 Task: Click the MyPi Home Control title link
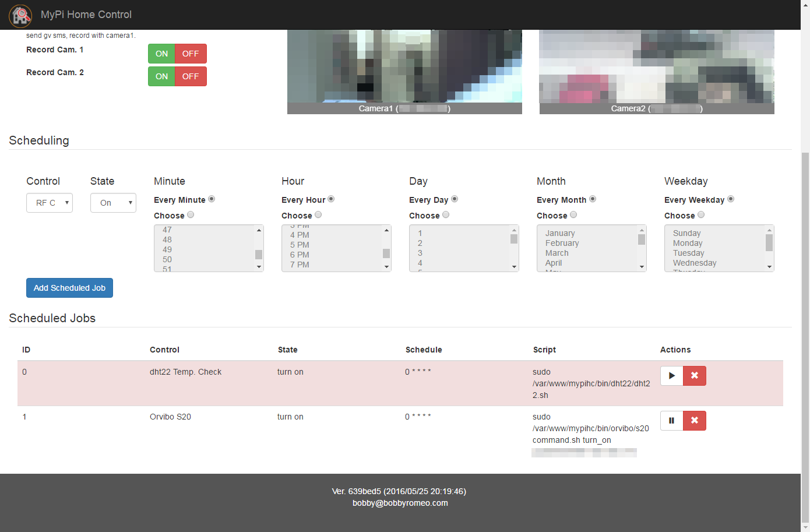(86, 15)
